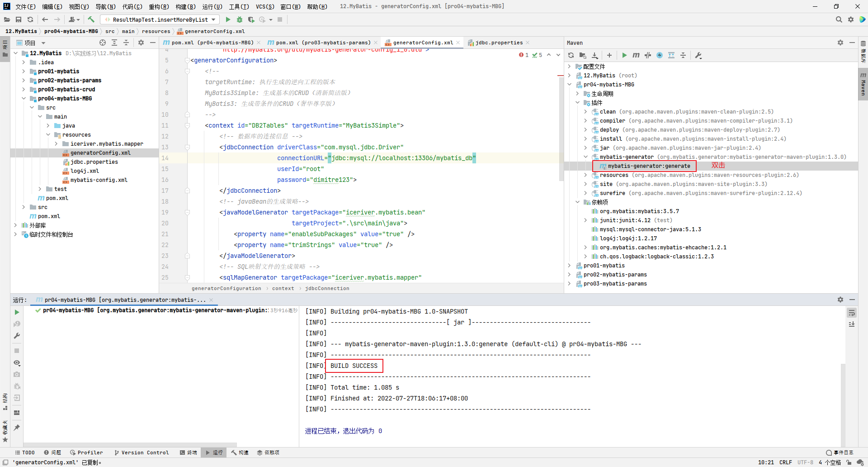Open the 文件(F) menu
Image resolution: width=868 pixels, height=467 pixels.
click(x=25, y=6)
